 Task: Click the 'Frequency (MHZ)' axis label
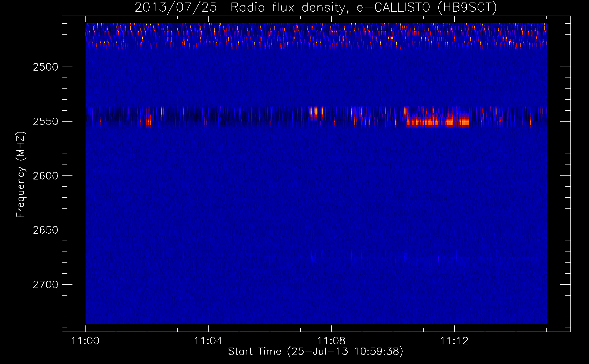coord(21,175)
